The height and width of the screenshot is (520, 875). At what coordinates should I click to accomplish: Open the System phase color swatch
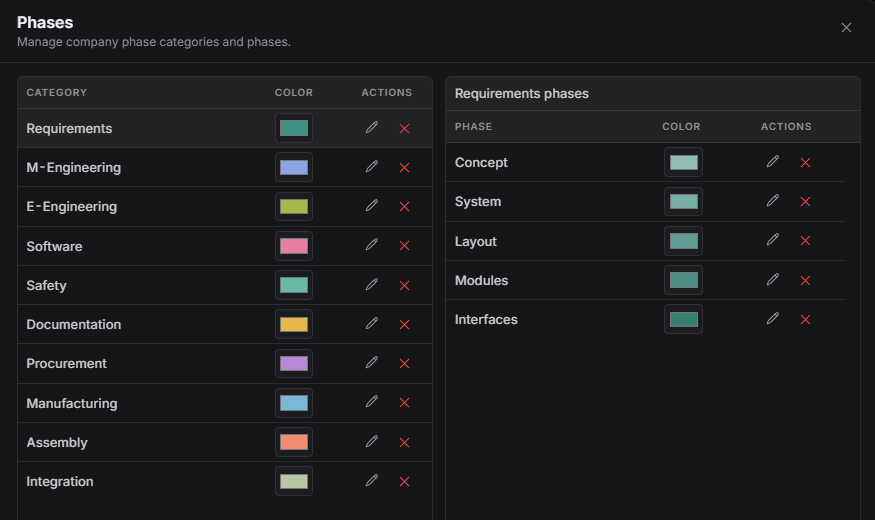tap(684, 201)
